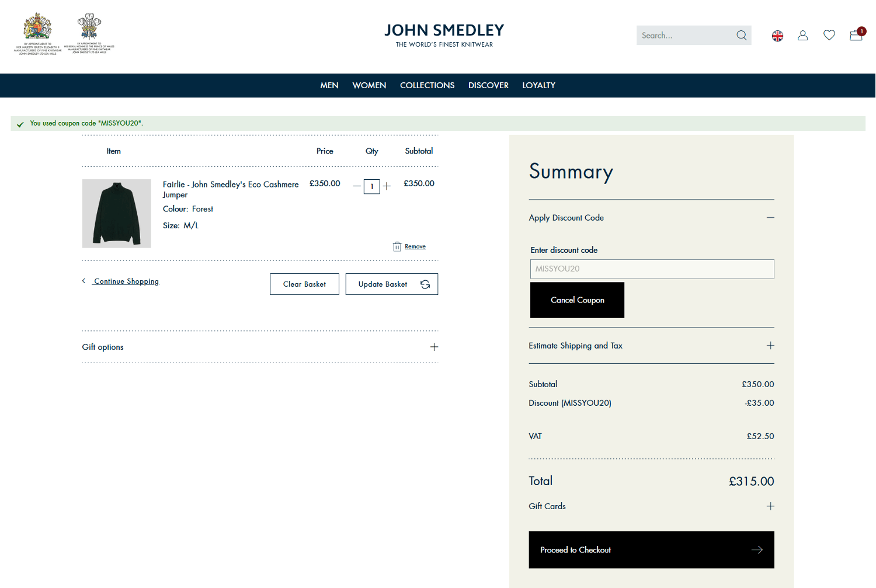Click the Total £315.00 amount

(751, 482)
